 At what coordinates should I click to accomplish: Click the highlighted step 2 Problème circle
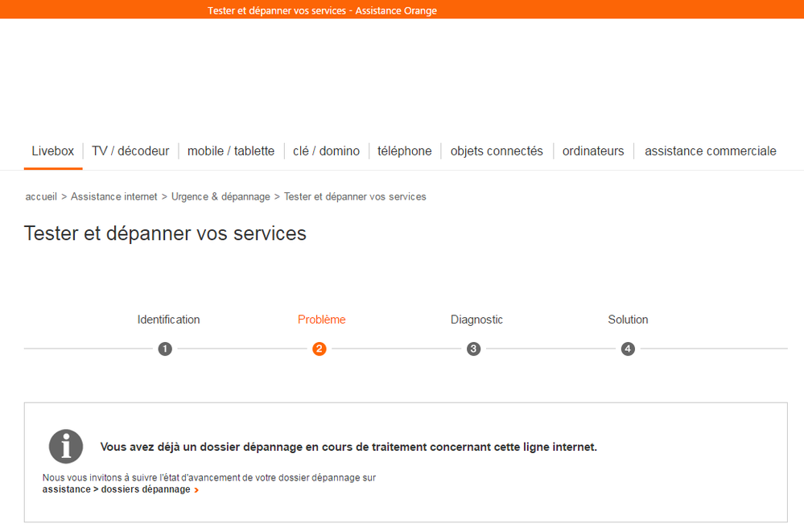[x=320, y=348]
